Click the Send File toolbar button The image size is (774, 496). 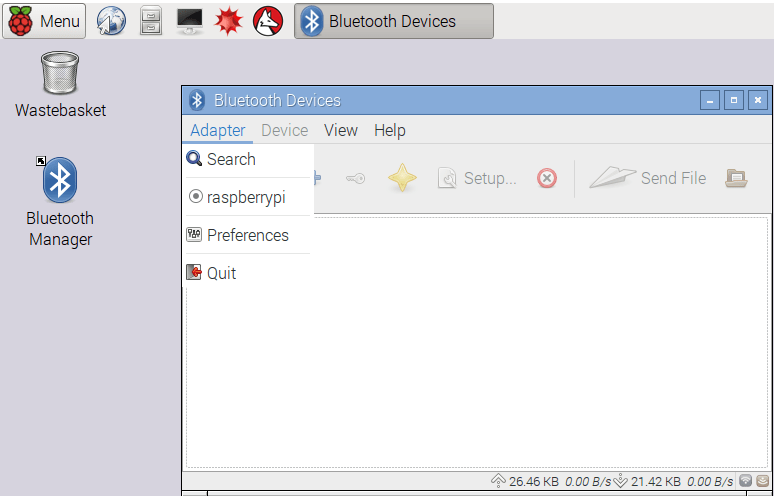(648, 178)
